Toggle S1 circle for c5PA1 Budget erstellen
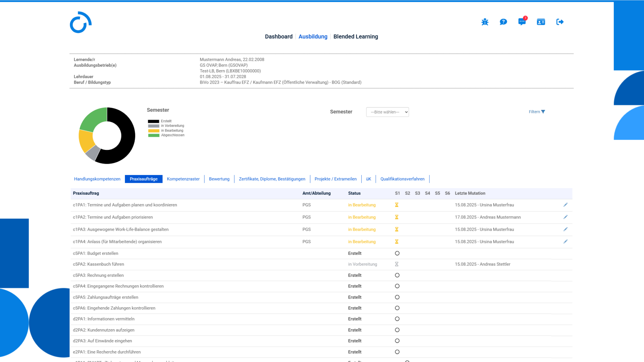This screenshot has width=644, height=362. click(x=397, y=253)
